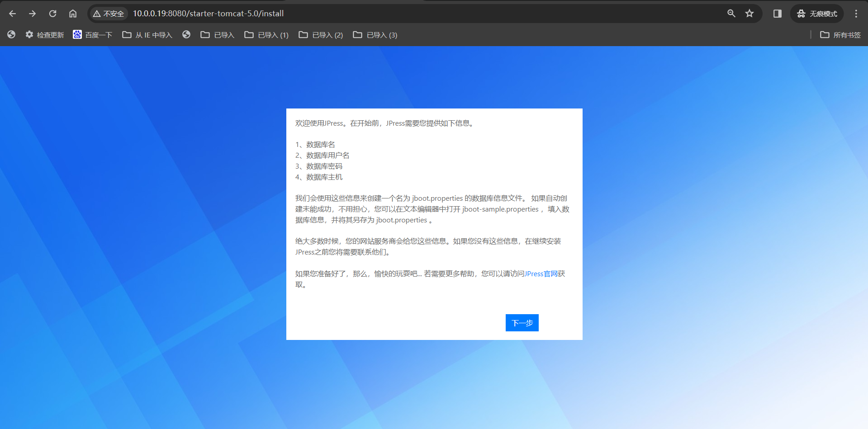
Task: Click the text '1、数据库名'
Action: [x=315, y=145]
